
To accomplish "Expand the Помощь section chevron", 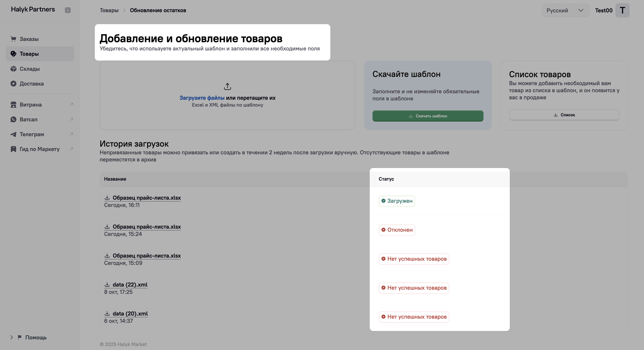I will (x=12, y=337).
